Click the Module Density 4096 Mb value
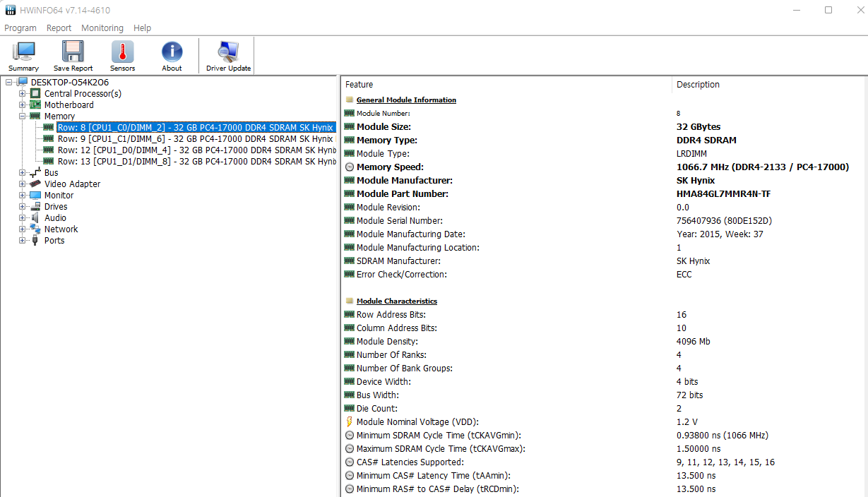This screenshot has height=497, width=868. 694,342
